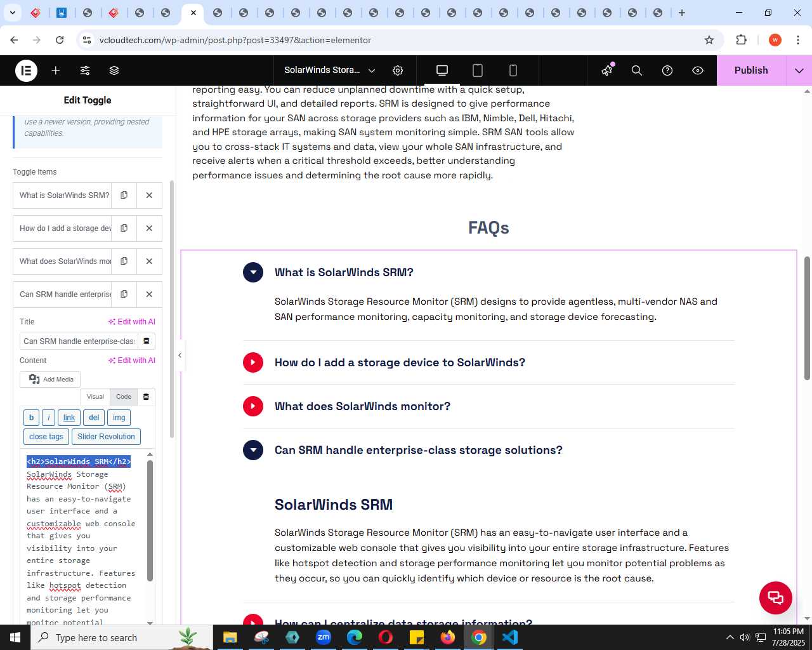The width and height of the screenshot is (812, 650).
Task: Insert img tag button
Action: (119, 418)
